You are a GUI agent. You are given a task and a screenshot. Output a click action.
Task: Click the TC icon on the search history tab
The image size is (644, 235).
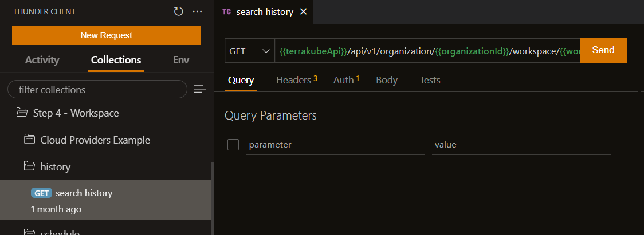pyautogui.click(x=226, y=12)
